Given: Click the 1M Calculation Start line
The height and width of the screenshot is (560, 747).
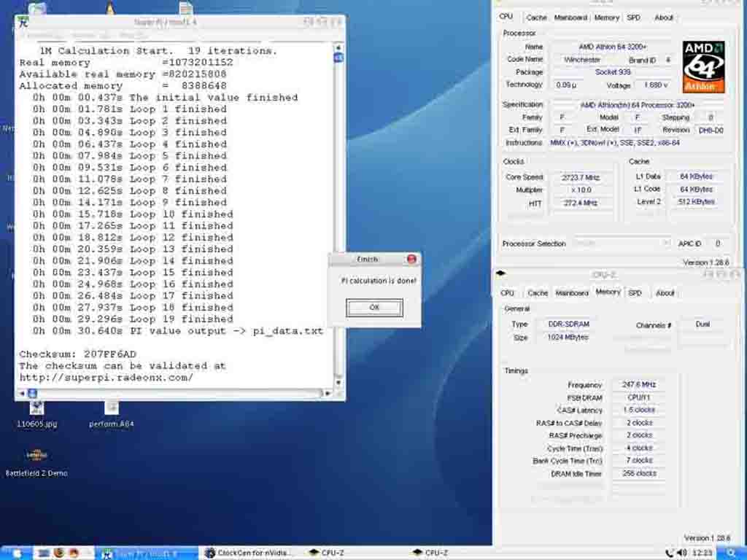Looking at the screenshot, I should pyautogui.click(x=158, y=50).
